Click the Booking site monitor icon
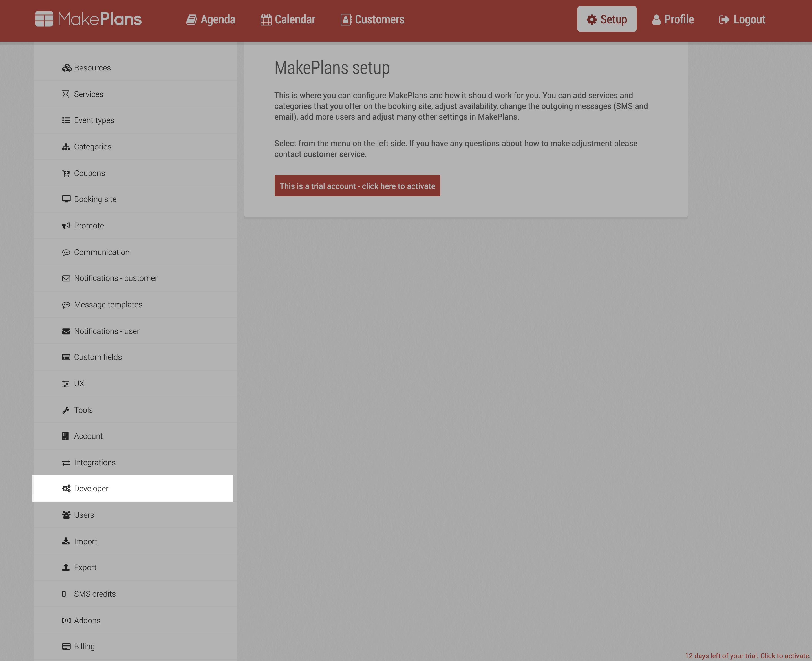The width and height of the screenshot is (812, 661). coord(66,199)
